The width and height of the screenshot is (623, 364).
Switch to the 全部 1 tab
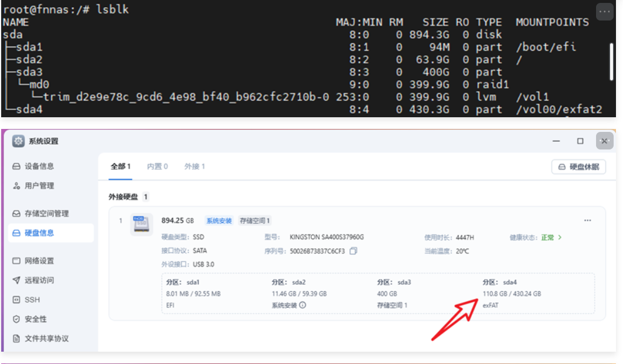click(x=120, y=166)
